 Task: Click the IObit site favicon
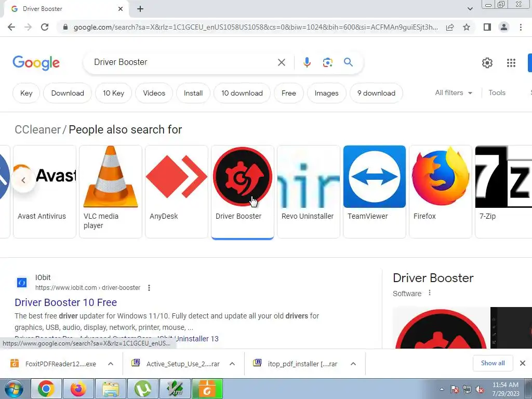tap(22, 282)
